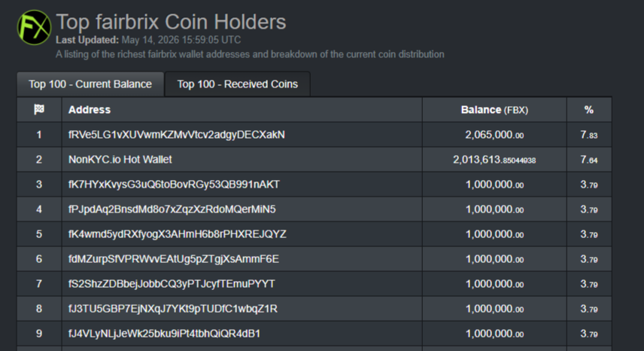Click rank number 6 cell
The image size is (644, 351).
click(x=39, y=259)
